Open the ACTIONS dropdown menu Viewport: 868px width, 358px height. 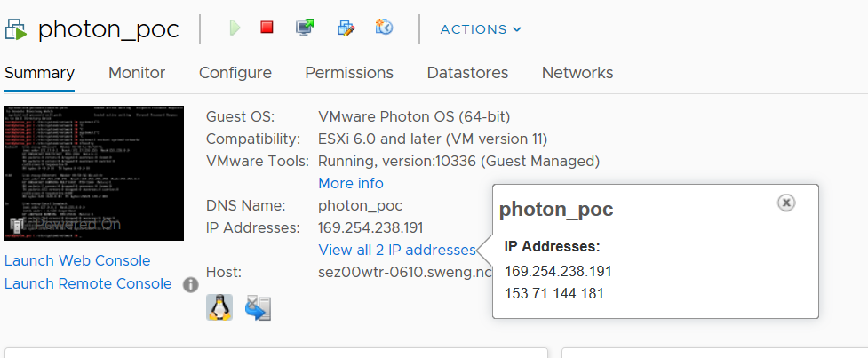tap(481, 29)
